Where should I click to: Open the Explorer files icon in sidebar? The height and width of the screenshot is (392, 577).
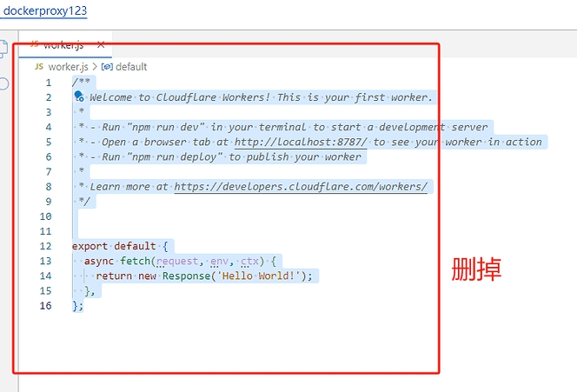point(4,51)
